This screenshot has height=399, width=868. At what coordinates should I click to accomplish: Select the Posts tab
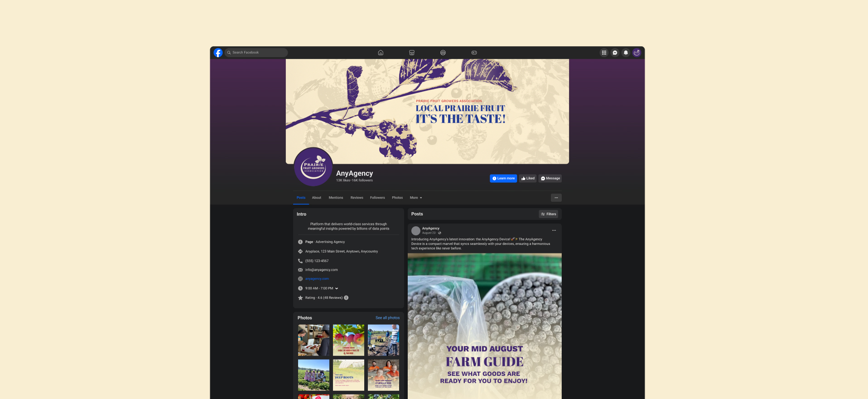click(301, 198)
